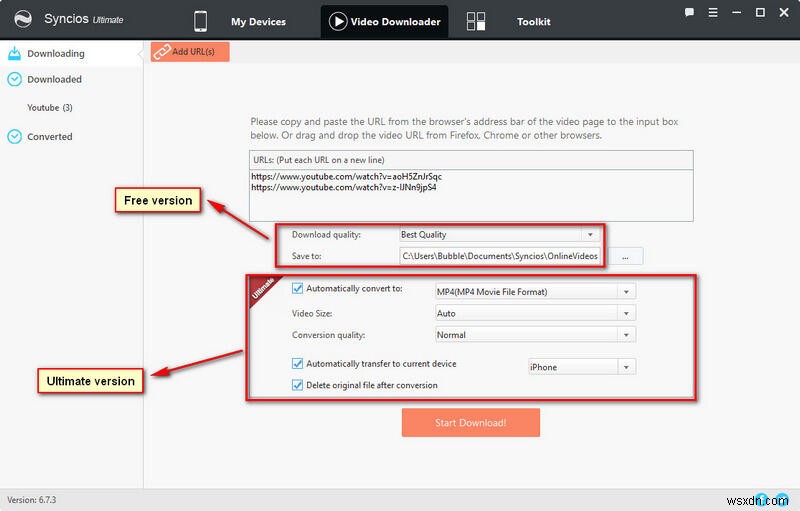The height and width of the screenshot is (511, 800).
Task: Show Youtube (3) downloaded items
Action: 49,108
